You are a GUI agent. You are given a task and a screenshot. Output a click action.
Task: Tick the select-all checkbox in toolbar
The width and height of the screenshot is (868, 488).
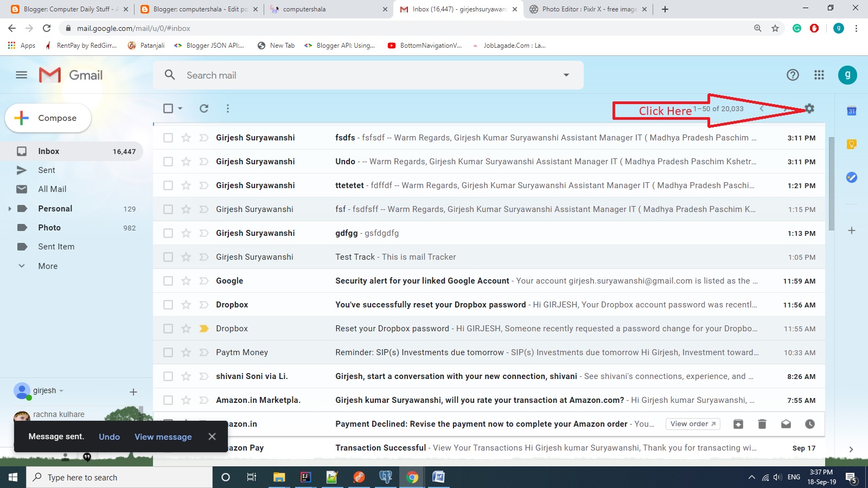tap(168, 108)
